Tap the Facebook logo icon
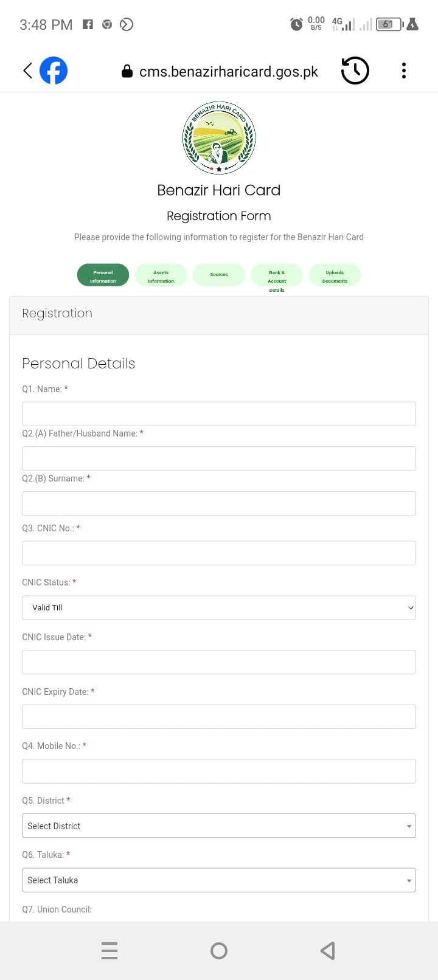Screen dimensions: 438x980 [54, 71]
